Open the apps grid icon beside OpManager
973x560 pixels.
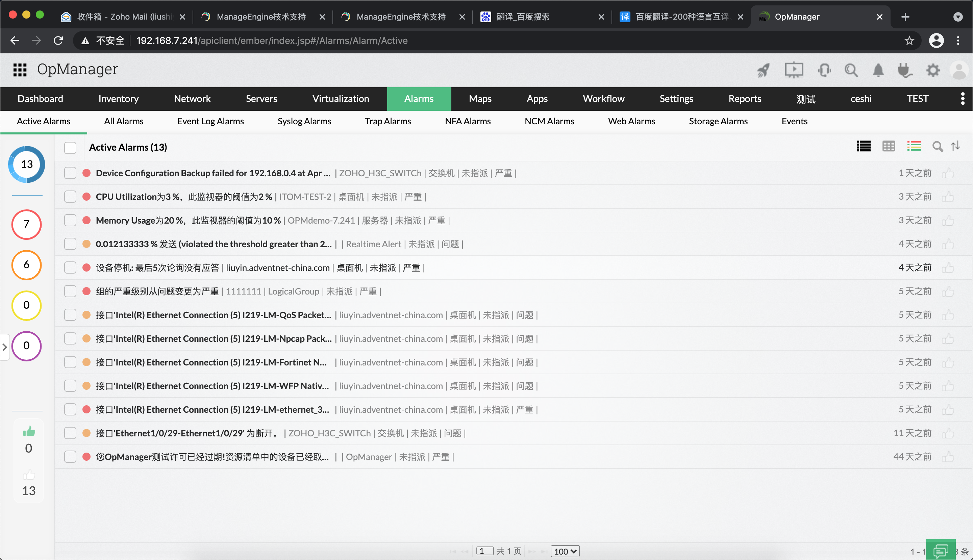[x=20, y=70]
